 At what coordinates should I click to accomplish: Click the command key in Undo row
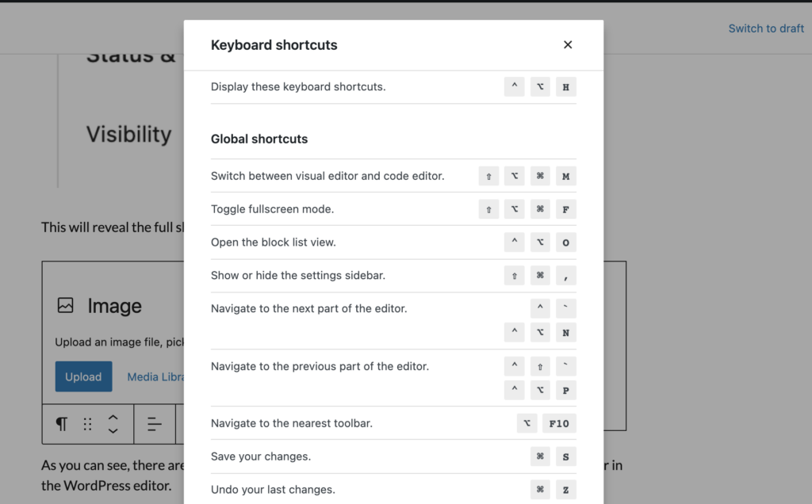click(539, 490)
